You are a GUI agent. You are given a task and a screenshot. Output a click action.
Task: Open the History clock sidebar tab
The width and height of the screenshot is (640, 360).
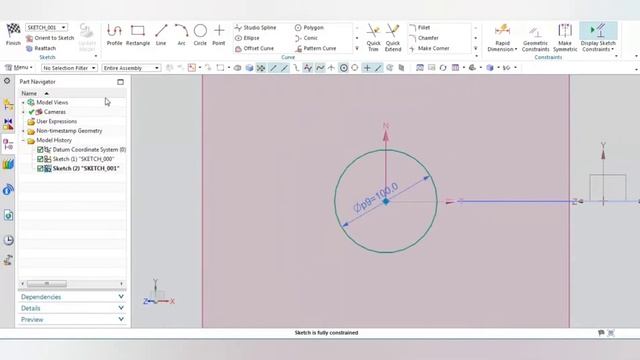(x=8, y=240)
